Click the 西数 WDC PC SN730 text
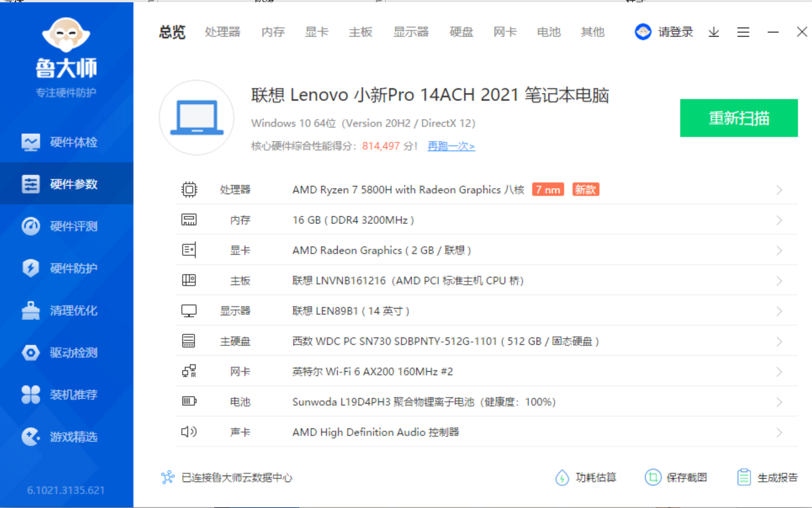The image size is (812, 508). pos(446,341)
